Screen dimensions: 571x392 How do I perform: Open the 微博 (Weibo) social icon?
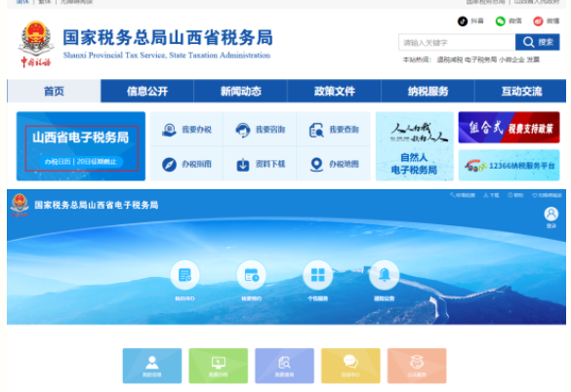[x=538, y=21]
